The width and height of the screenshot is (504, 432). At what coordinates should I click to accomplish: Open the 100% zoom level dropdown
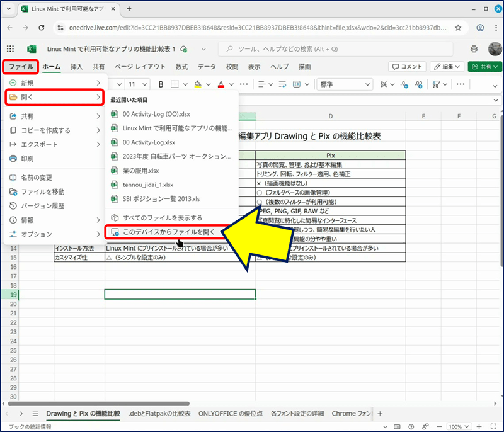tap(459, 426)
